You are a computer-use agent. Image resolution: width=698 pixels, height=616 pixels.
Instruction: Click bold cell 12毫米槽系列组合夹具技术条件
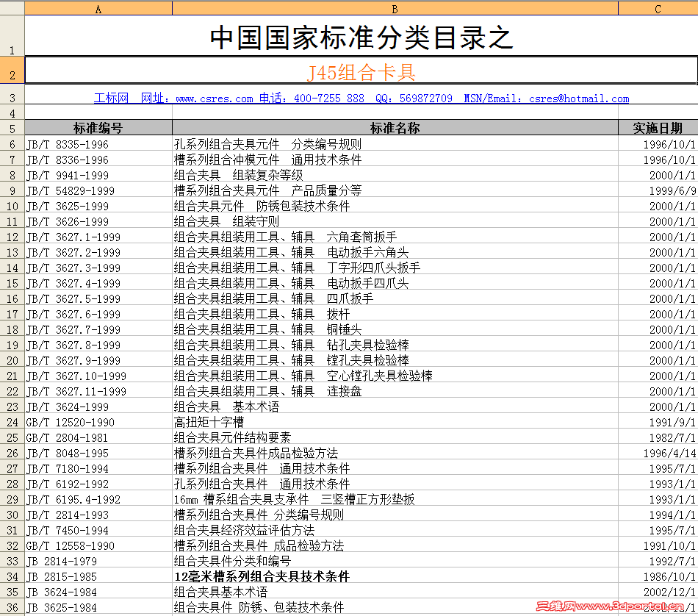click(x=395, y=576)
